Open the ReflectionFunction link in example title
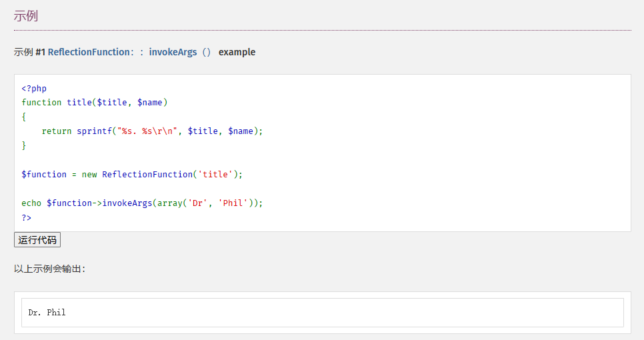 [x=88, y=52]
